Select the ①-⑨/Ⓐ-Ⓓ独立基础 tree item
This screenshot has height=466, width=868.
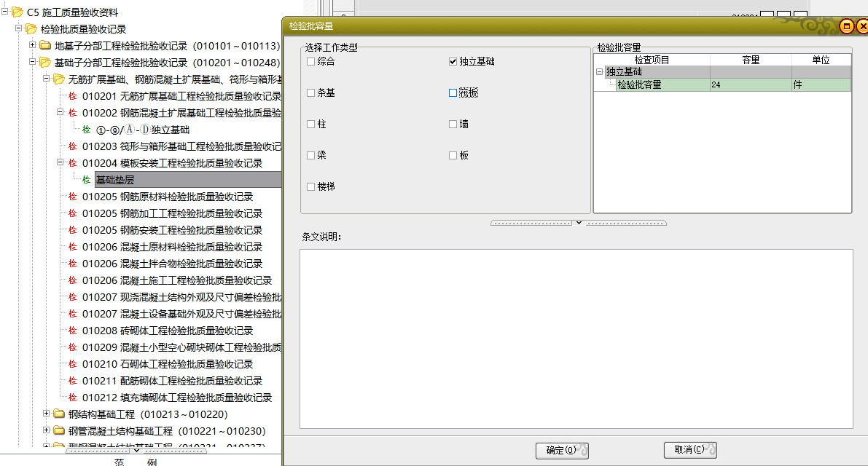point(143,130)
